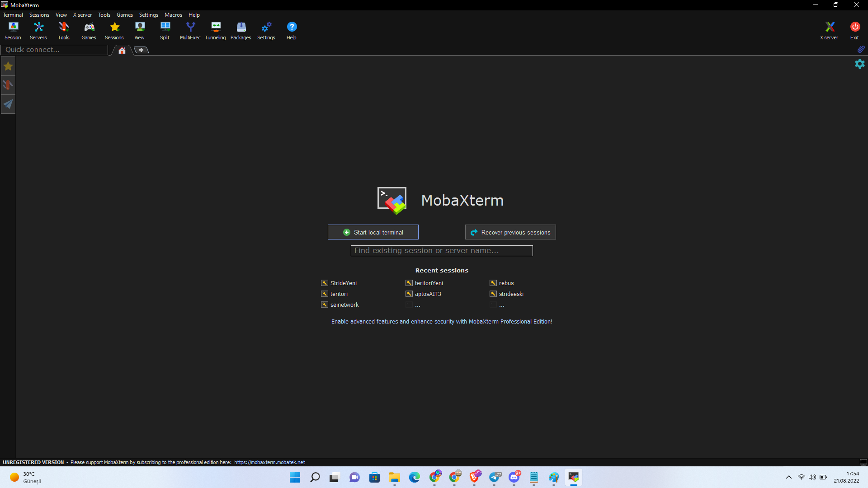This screenshot has height=488, width=868.
Task: Start a local terminal
Action: click(373, 232)
